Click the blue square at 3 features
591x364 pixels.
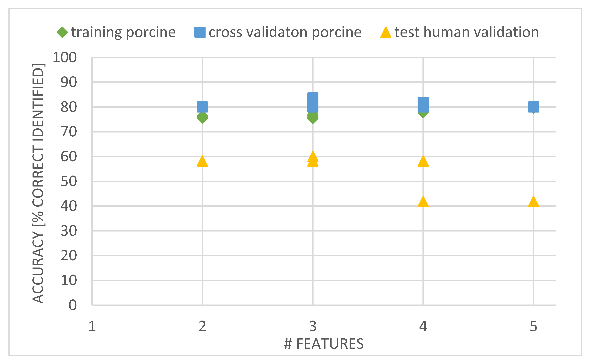(x=313, y=102)
